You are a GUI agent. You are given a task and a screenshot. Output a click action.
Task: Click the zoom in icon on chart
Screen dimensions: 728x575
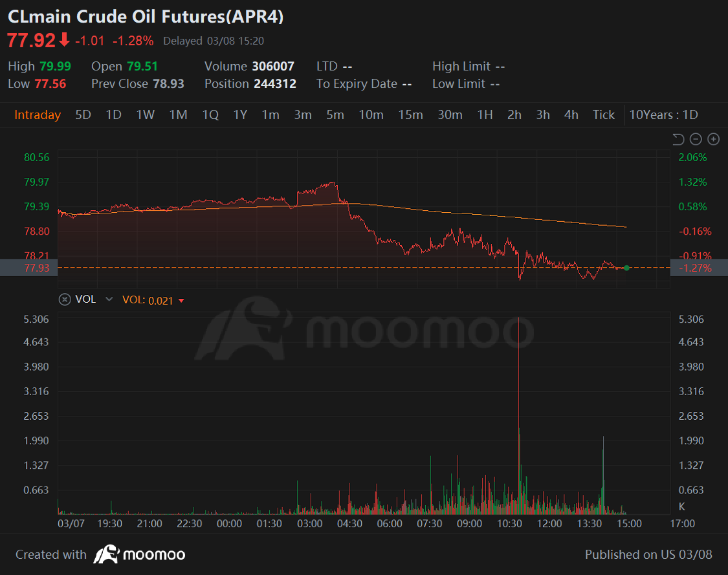(713, 138)
